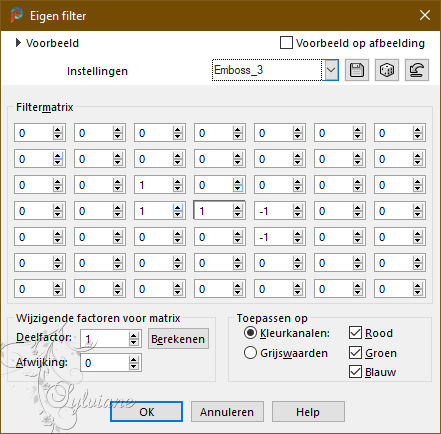This screenshot has width=441, height=434.
Task: Increase the Deelfactor value with up arrow
Action: click(x=133, y=336)
